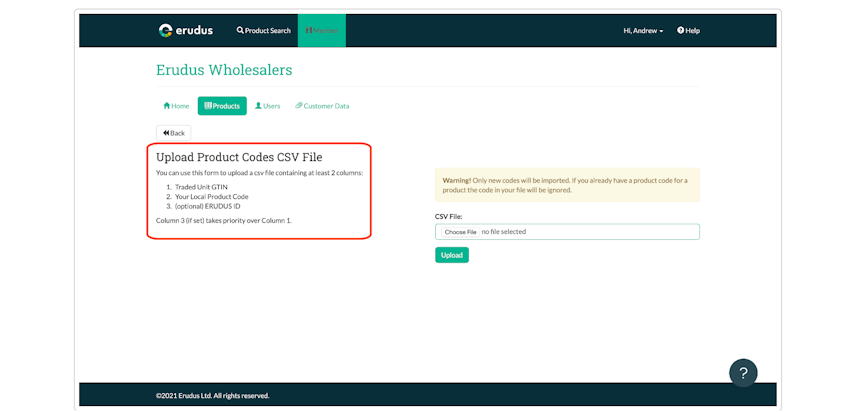The image size is (858, 412).
Task: Go to the Home tab
Action: tap(176, 106)
